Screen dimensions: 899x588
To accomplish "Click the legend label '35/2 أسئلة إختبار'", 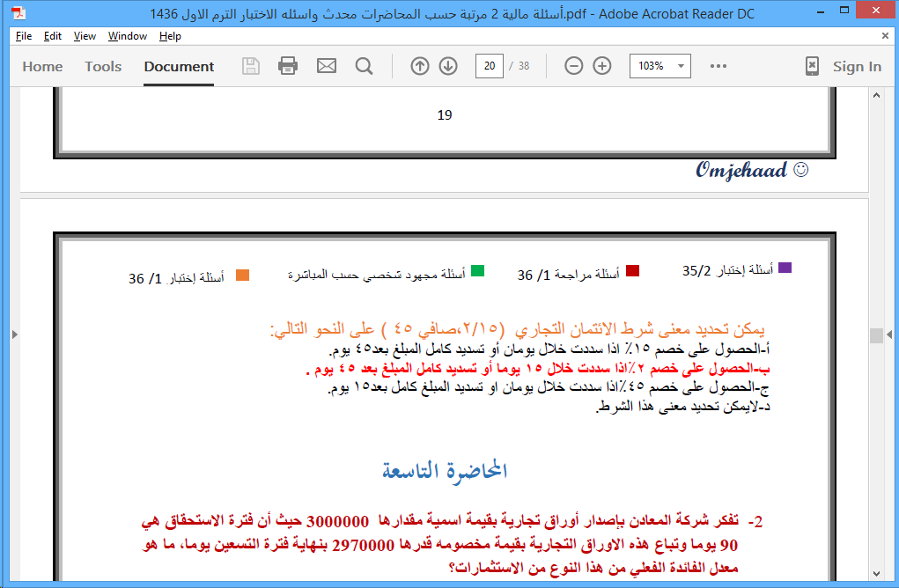I will [x=727, y=270].
